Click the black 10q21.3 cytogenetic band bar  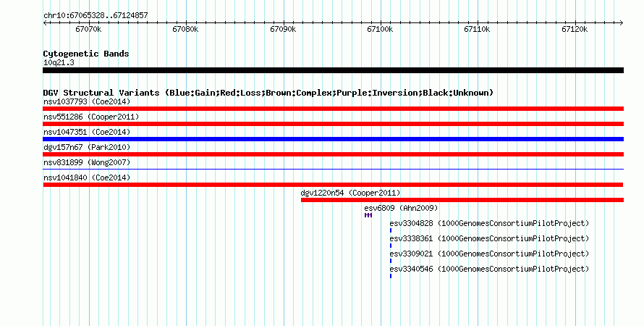click(333, 70)
